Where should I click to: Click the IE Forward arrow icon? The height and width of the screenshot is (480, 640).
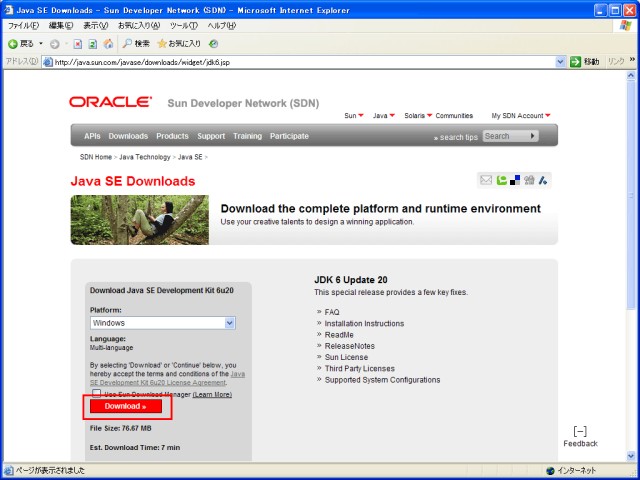[54, 44]
